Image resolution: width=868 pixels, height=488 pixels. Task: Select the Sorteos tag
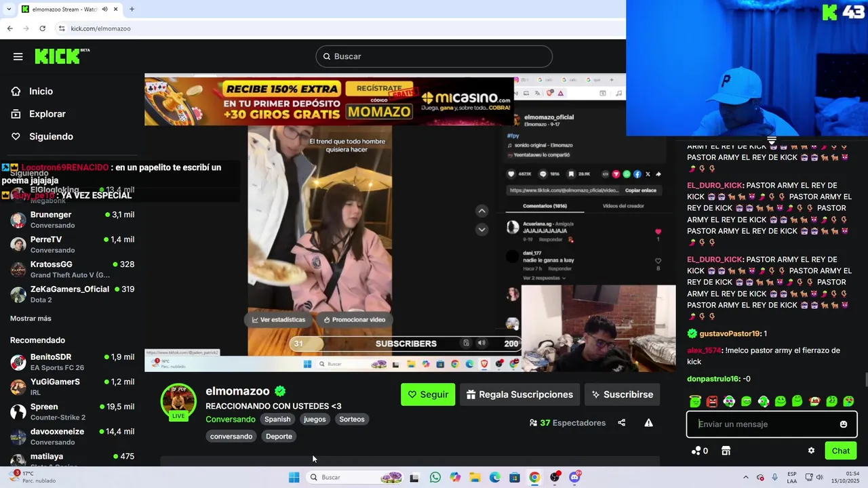[x=352, y=419]
